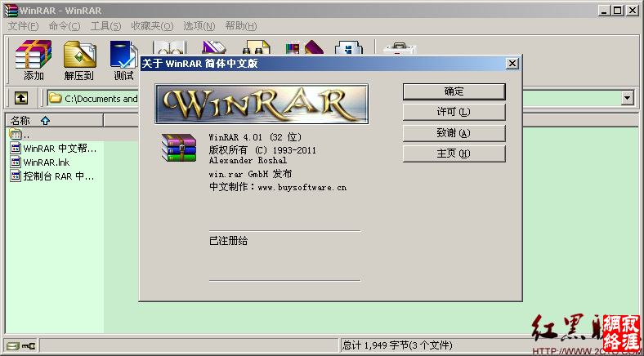Viewport: 644px width, 356px height.
Task: Click the 'Alexander Roshal' text
Action: [x=248, y=160]
